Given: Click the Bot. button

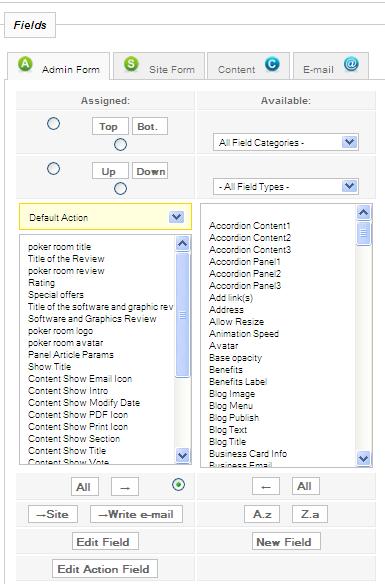Looking at the screenshot, I should point(150,126).
